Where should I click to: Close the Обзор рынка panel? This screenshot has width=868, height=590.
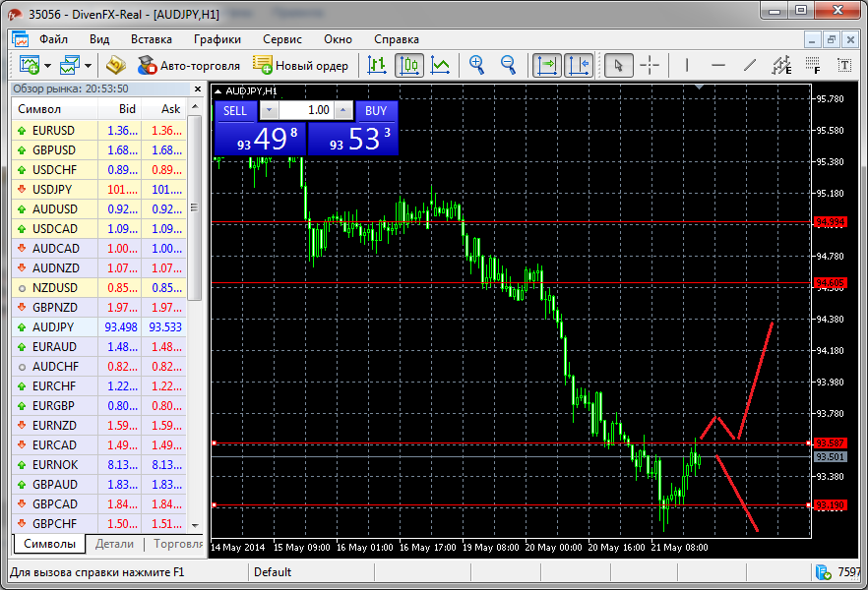click(198, 88)
